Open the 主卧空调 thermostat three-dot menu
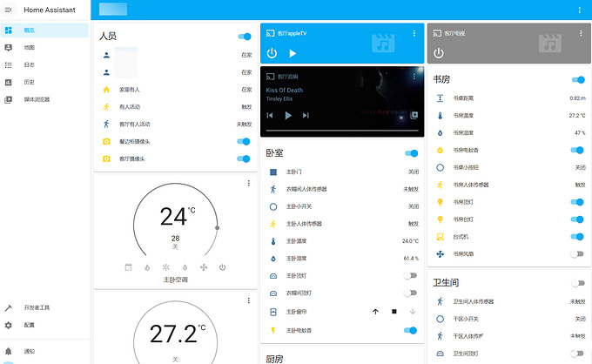The height and width of the screenshot is (364, 592). (x=248, y=183)
